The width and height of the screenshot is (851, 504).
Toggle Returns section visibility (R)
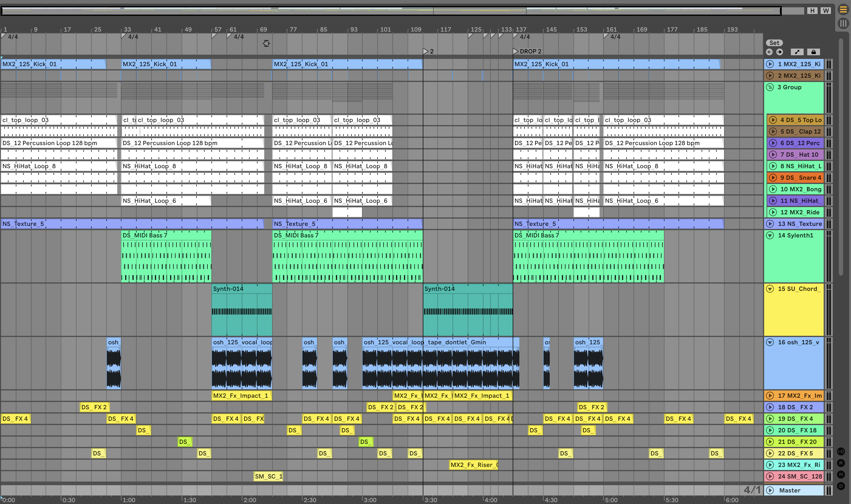pyautogui.click(x=841, y=463)
